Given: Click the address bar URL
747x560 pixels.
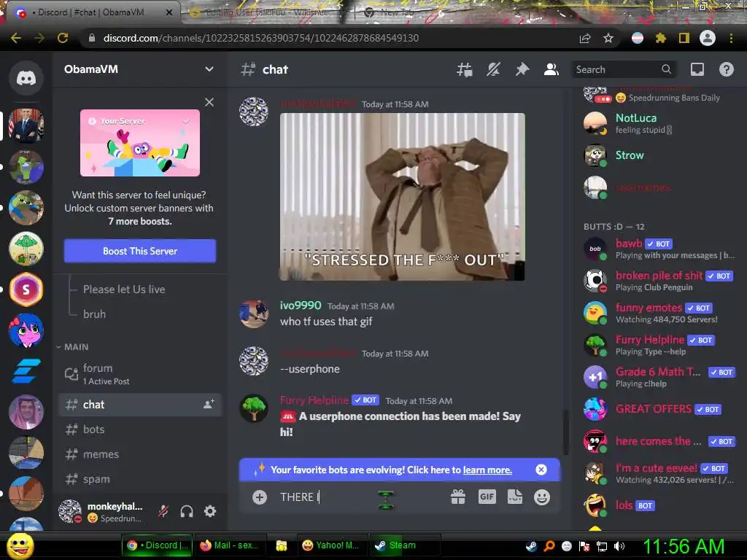Looking at the screenshot, I should [x=261, y=38].
